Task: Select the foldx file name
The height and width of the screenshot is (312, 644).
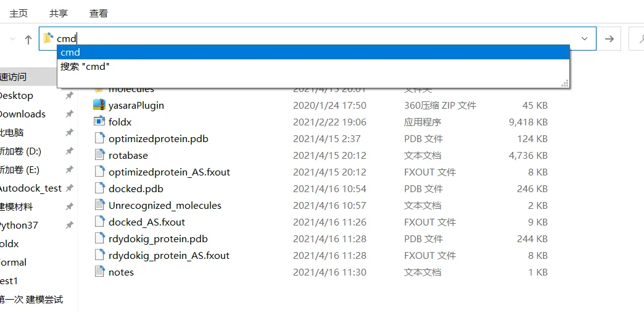Action: (x=120, y=122)
